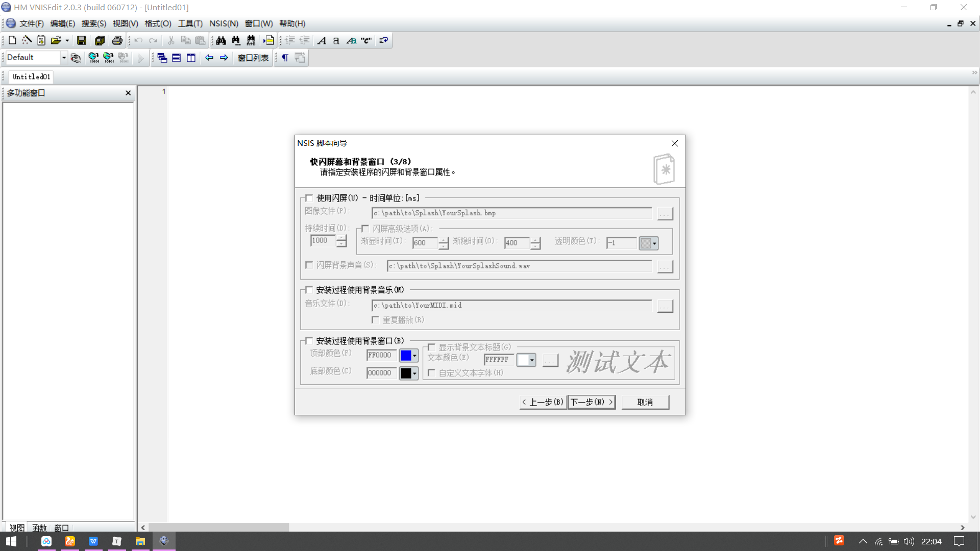Open the 透明颜色 gray color dropdown

point(649,243)
